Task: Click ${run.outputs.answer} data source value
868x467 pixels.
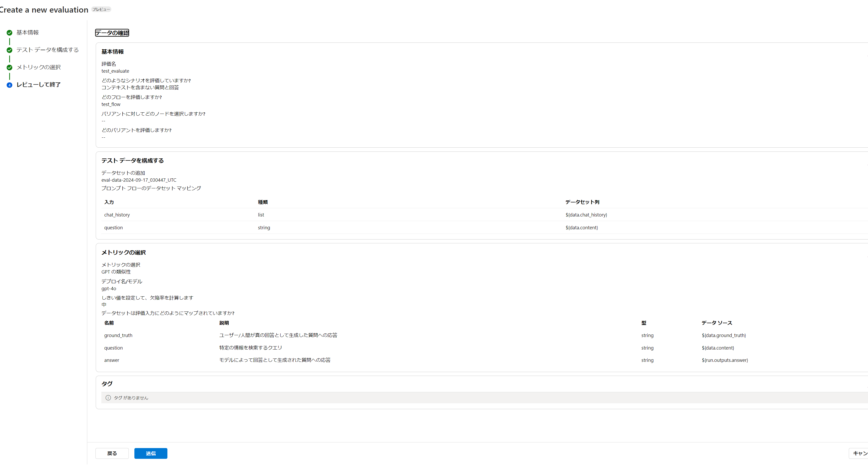Action: pos(725,360)
